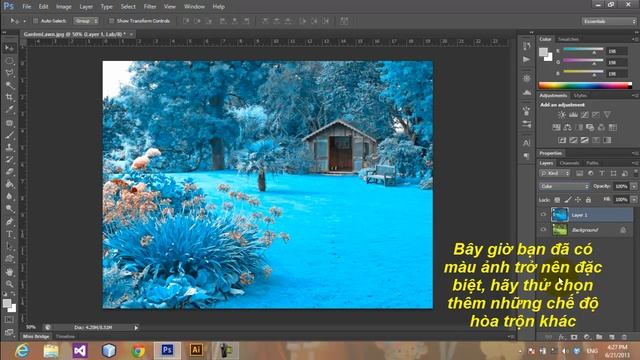Click the Opacity 100% input field
640x360 pixels.
621,187
